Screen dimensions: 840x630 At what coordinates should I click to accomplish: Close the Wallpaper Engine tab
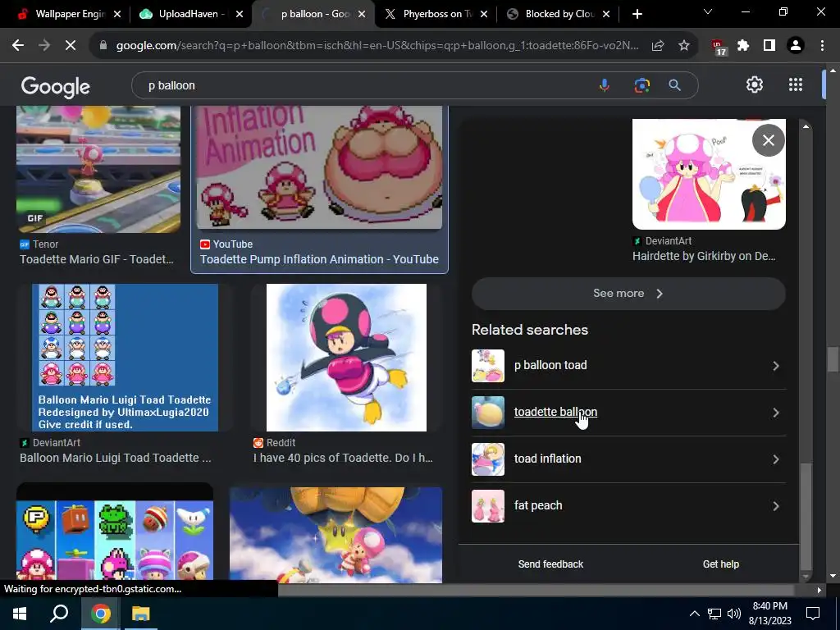tap(117, 14)
